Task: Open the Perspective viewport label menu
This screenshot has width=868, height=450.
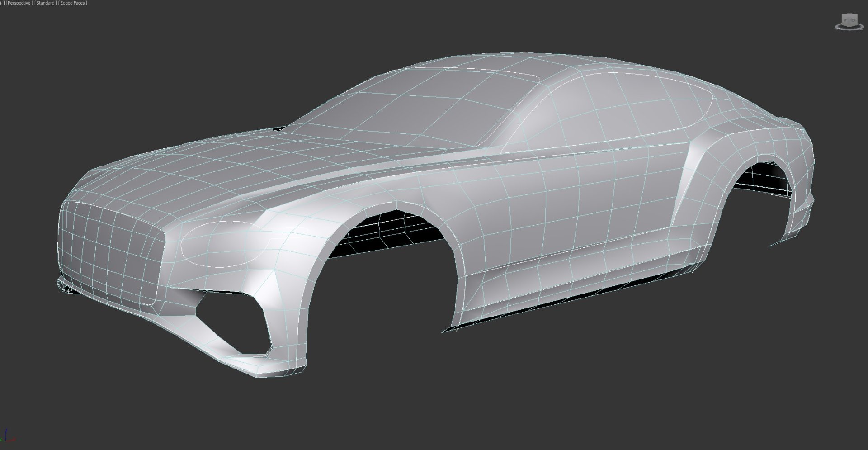Action: coord(19,3)
